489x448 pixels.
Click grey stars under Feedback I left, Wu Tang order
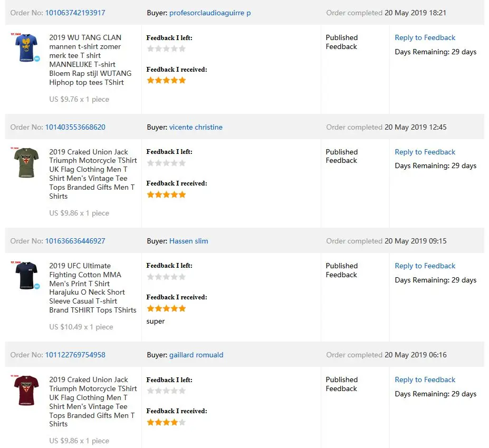[166, 48]
